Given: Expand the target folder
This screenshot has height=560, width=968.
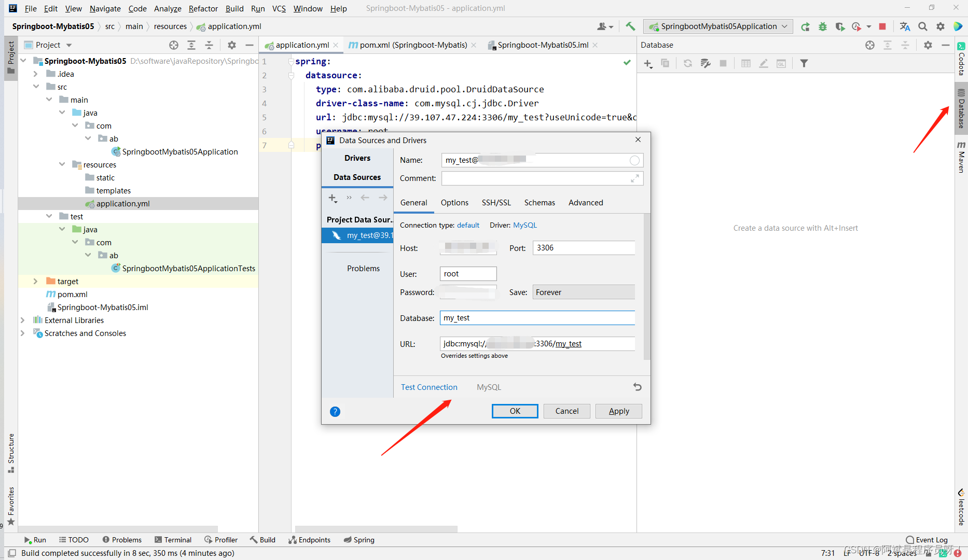Looking at the screenshot, I should (36, 281).
